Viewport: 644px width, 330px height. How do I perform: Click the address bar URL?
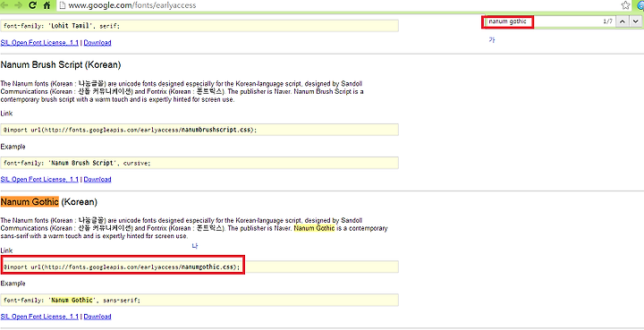tap(132, 5)
